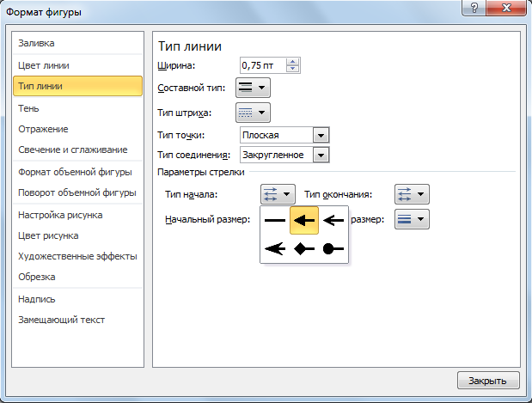Viewport: 532px width, 403px height.
Task: Open the Тип окончания arrow dropdown
Action: click(412, 194)
